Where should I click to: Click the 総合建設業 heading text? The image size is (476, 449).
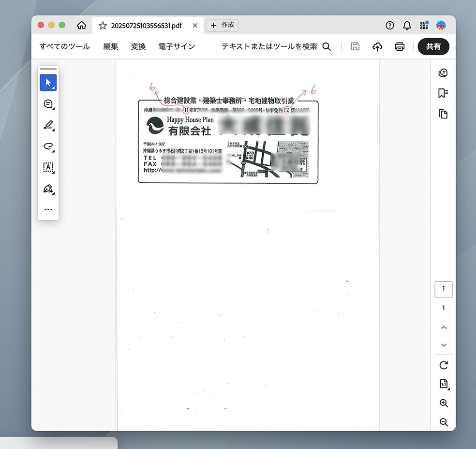point(180,101)
